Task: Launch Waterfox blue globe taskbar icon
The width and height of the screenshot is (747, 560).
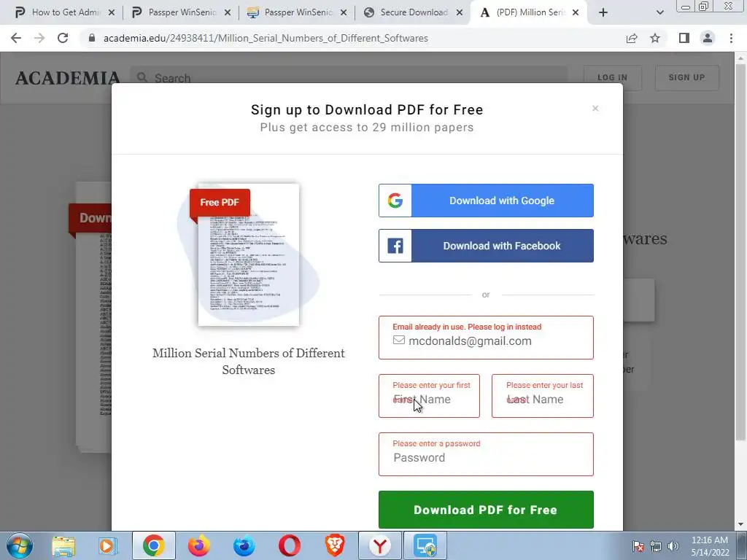Action: point(244,545)
